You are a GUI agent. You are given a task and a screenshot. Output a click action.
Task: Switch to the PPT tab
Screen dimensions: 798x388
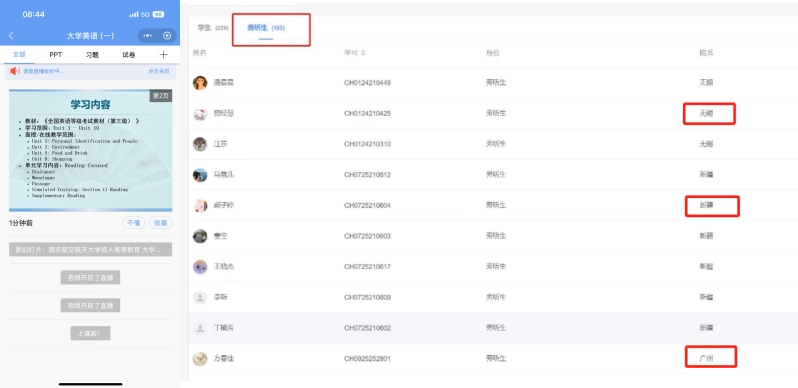[55, 54]
